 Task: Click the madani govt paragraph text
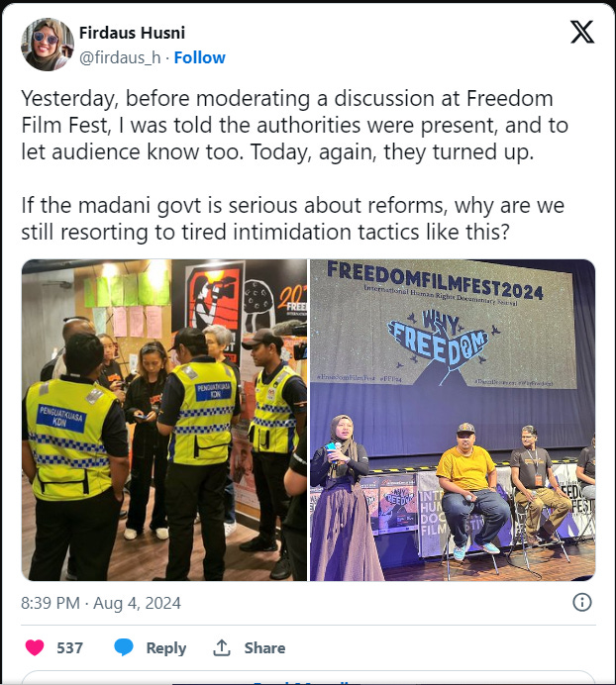[x=293, y=219]
